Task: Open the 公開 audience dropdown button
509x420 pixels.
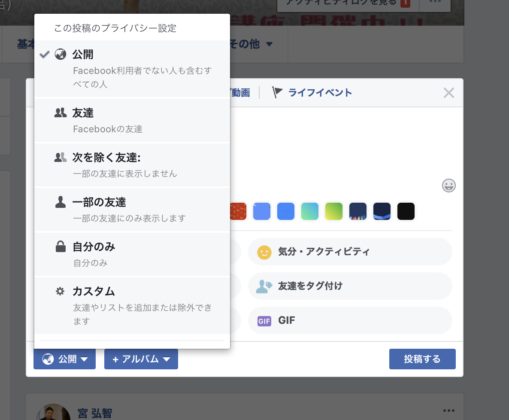Action: point(65,359)
